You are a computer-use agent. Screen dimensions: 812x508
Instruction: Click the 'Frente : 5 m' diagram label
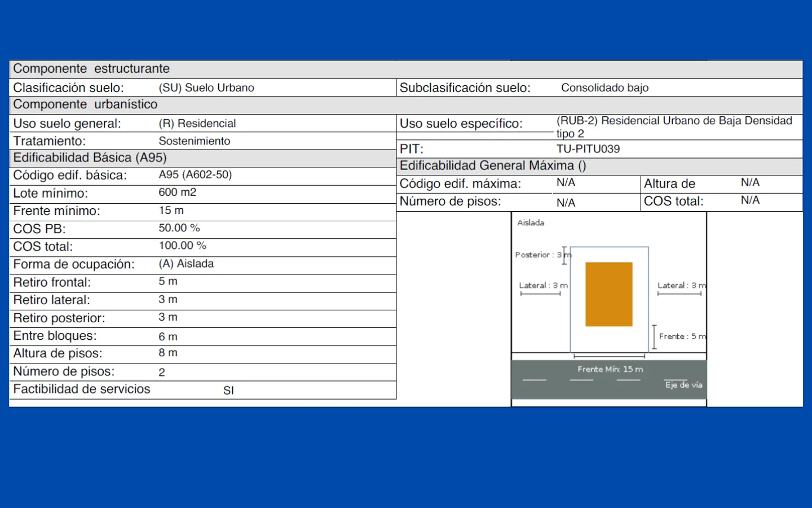(682, 336)
